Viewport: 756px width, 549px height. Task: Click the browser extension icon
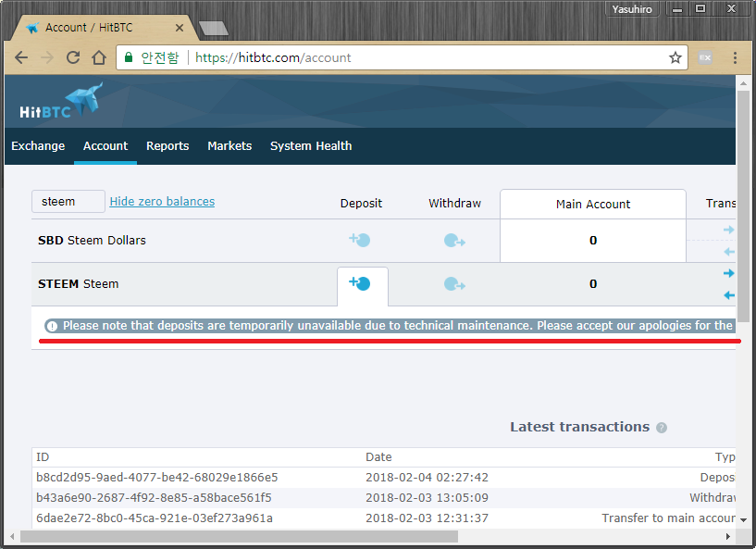tap(705, 58)
